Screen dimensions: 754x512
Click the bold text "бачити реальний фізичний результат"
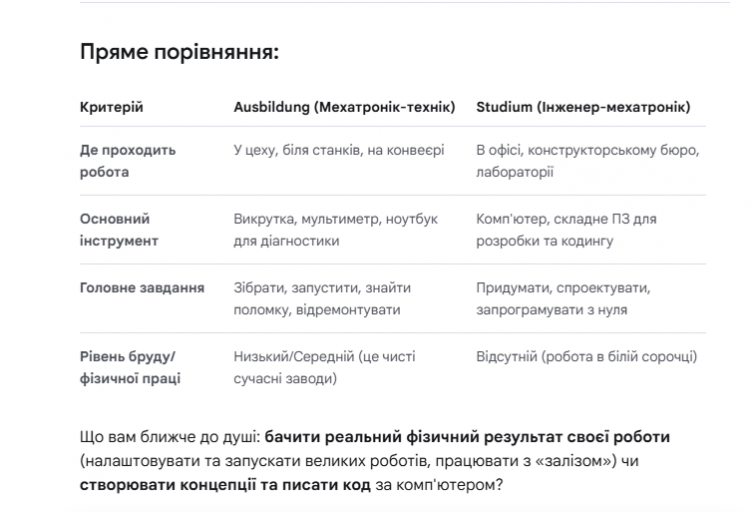(x=412, y=437)
